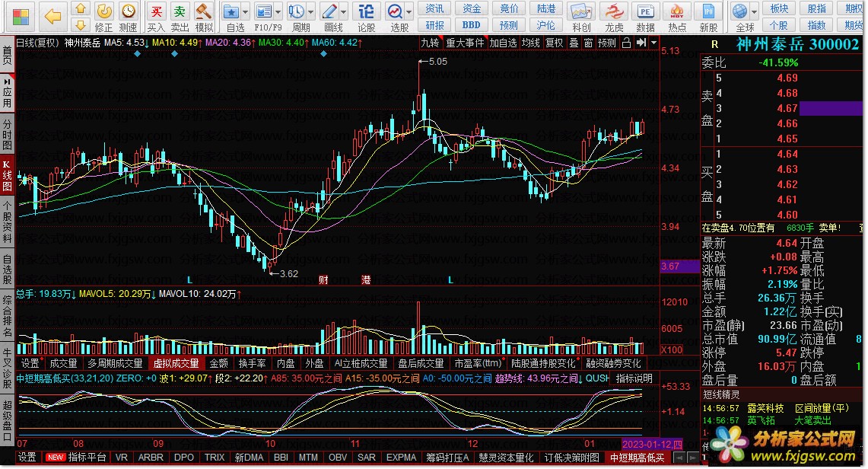Click the yellow up arrow icon
868x469 pixels.
click(81, 8)
